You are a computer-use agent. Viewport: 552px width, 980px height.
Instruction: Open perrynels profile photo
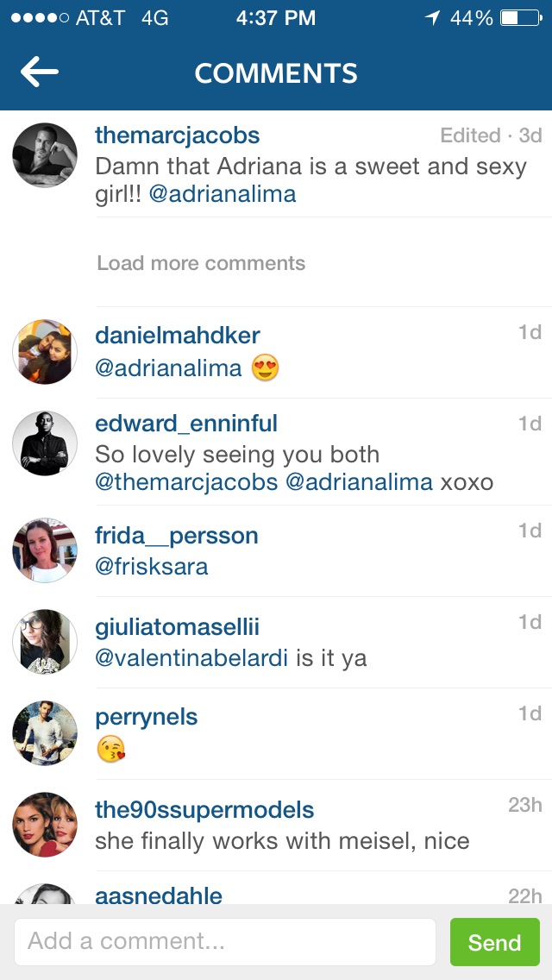45,732
